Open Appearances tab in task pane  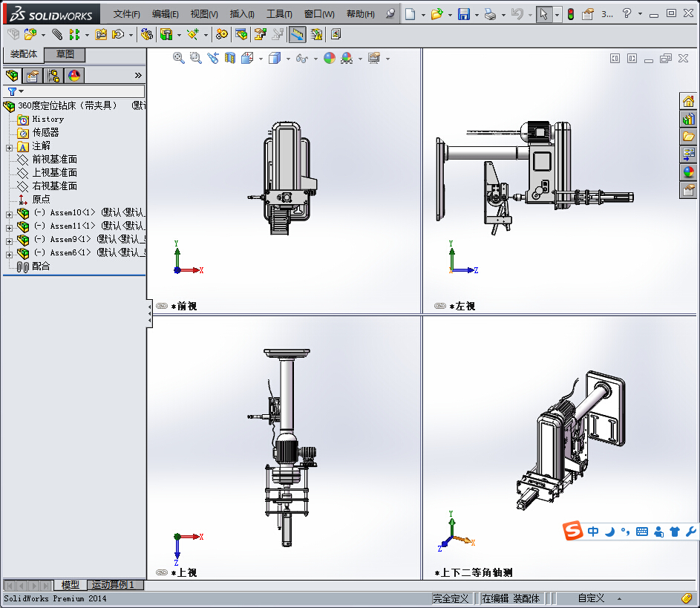(688, 172)
